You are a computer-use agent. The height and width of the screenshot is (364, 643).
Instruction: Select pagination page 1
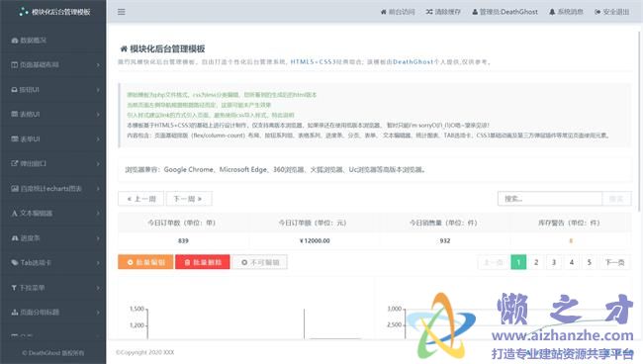(518, 262)
